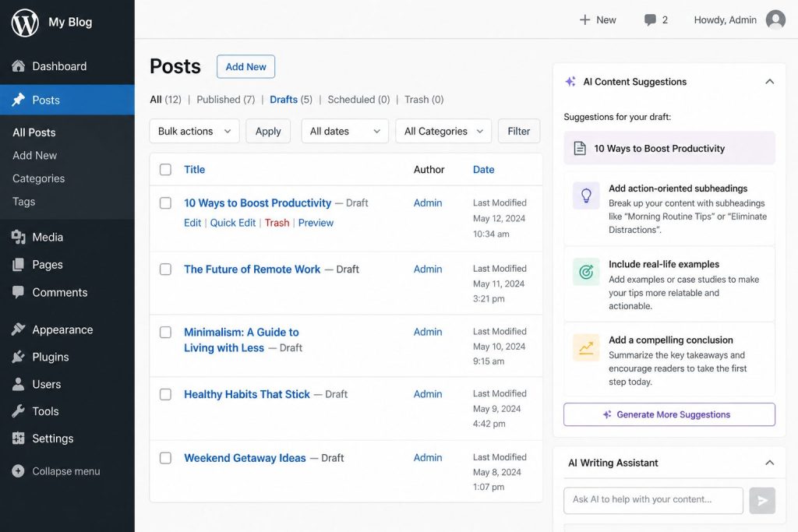Image resolution: width=798 pixels, height=532 pixels.
Task: Click the target icon for real-life examples
Action: 586,272
